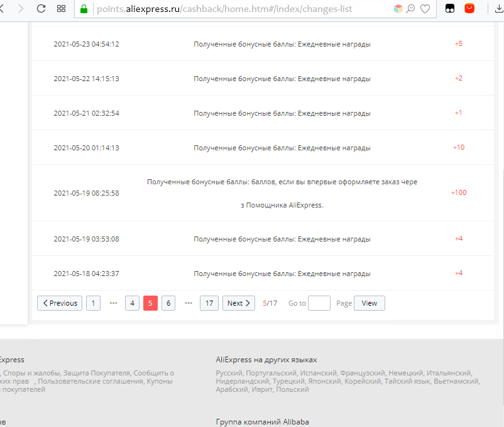Bookmark page with heart icon
Image resolution: width=504 pixels, height=427 pixels.
point(425,9)
